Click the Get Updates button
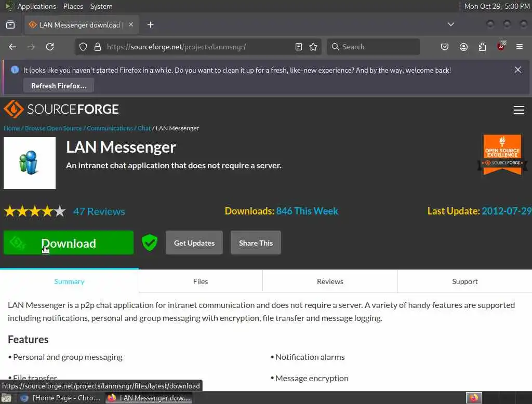The image size is (532, 404). (194, 243)
